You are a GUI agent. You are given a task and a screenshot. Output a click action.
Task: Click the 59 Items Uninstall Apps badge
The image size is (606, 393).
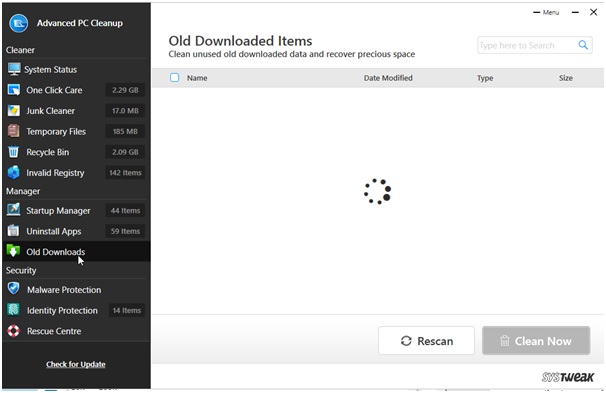(125, 231)
